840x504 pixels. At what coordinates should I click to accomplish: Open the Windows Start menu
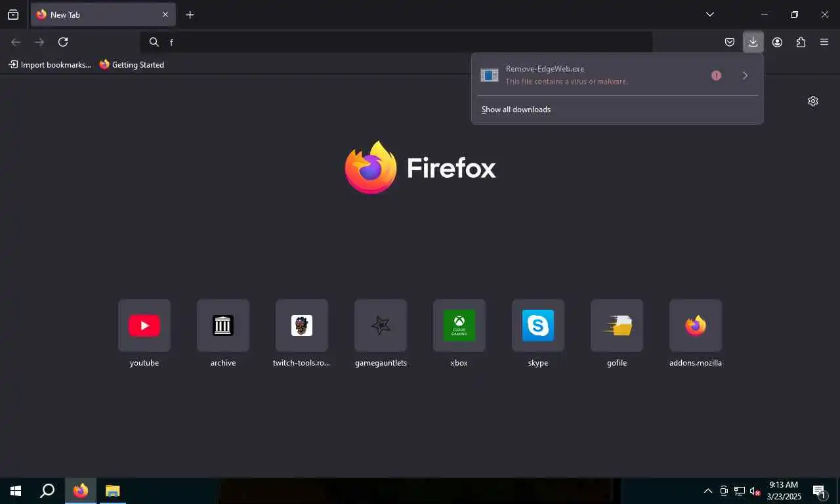tap(16, 491)
